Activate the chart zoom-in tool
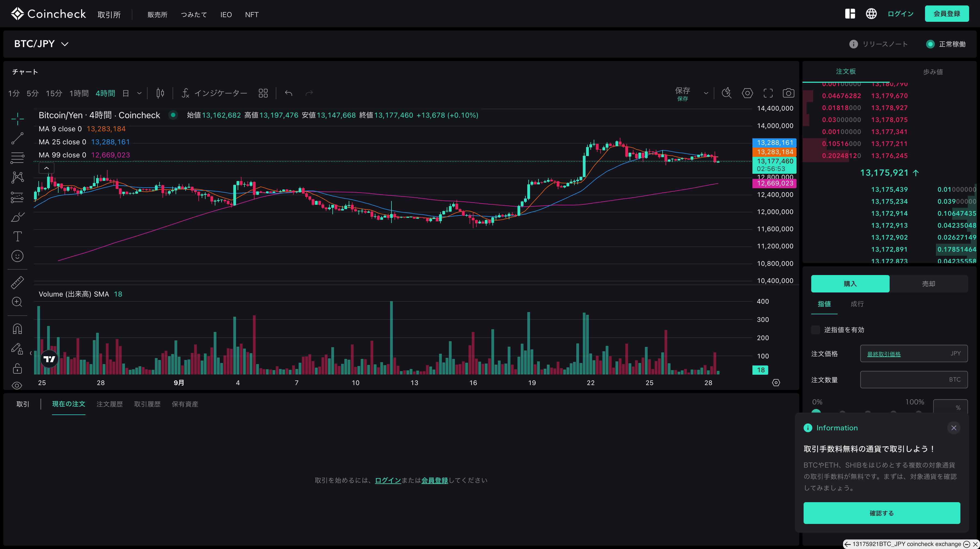980x549 pixels. pyautogui.click(x=17, y=302)
